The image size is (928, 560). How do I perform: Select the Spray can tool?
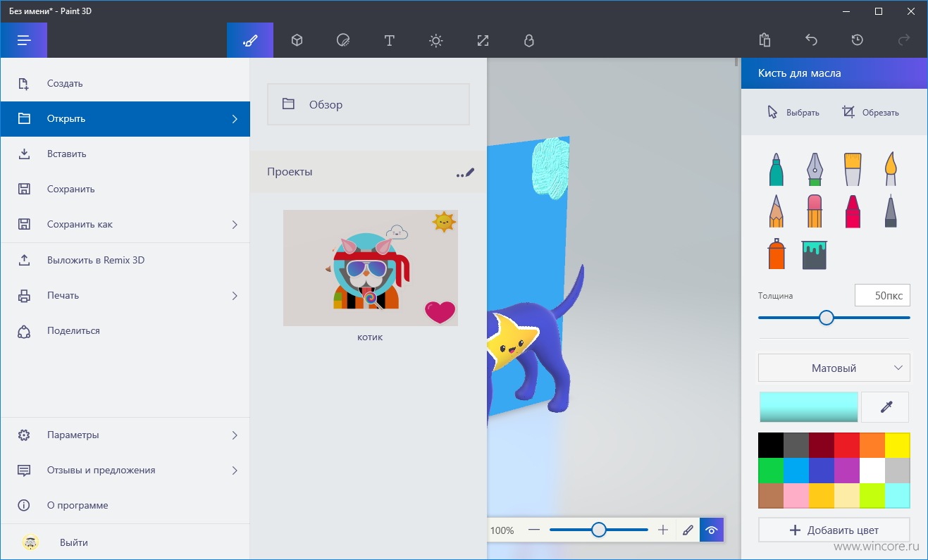776,254
